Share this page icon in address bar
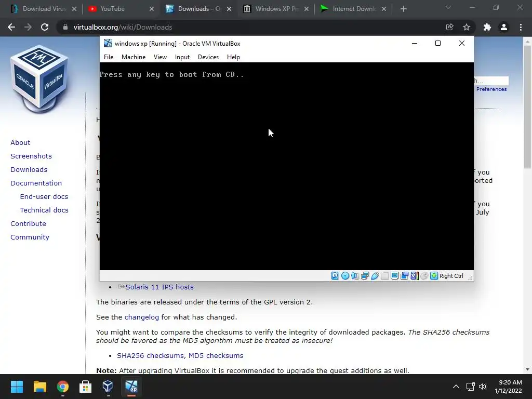Screen dimensions: 532x399 [x=449, y=27]
